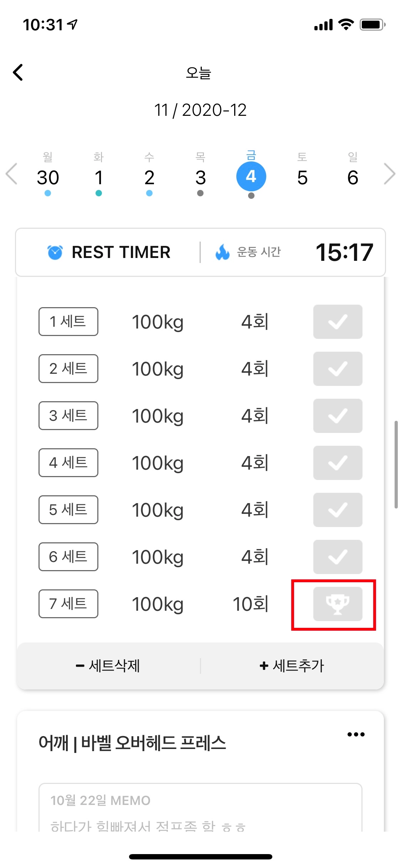The height and width of the screenshot is (868, 401).
Task: Select Saturday 5 in the calendar
Action: click(x=302, y=177)
